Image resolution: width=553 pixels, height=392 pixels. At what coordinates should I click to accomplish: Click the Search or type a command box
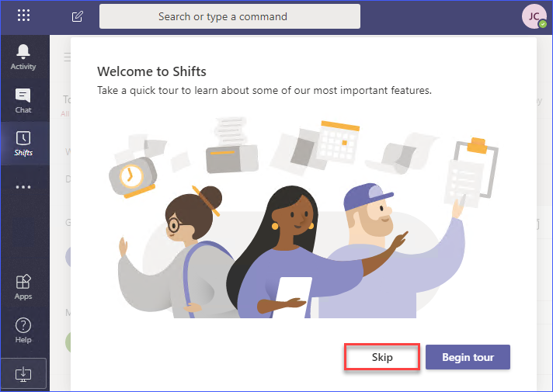[x=230, y=16]
